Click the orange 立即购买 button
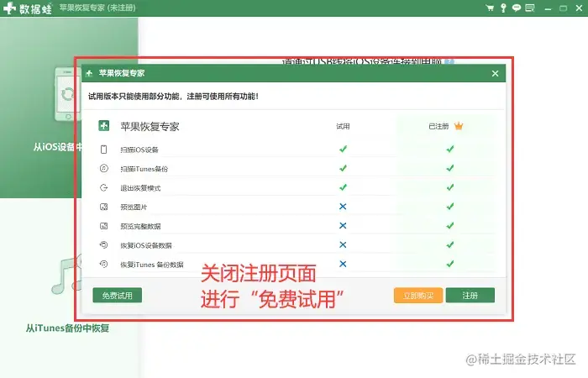 418,296
